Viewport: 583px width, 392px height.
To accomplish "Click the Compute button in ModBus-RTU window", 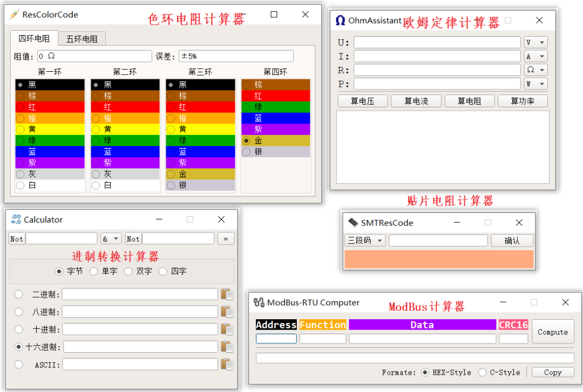I will click(553, 333).
